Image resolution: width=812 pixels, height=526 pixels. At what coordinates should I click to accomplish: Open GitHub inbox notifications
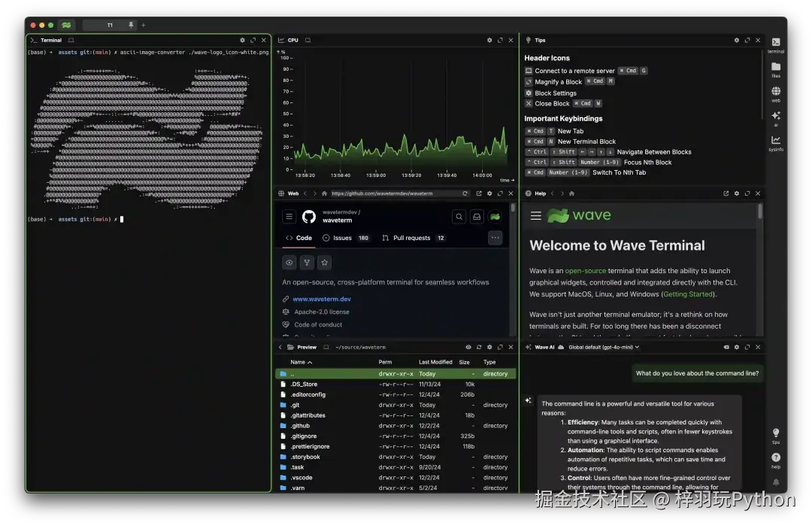(x=477, y=217)
